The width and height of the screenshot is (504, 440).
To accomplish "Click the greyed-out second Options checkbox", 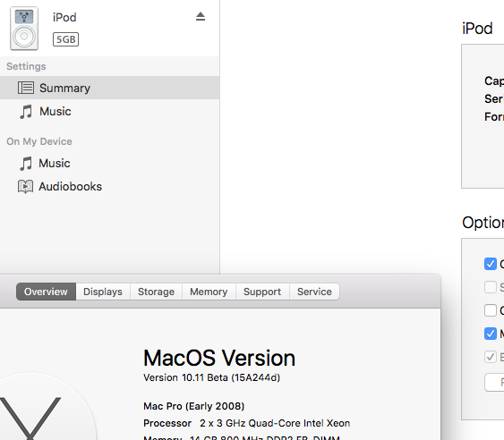I will pyautogui.click(x=491, y=287).
